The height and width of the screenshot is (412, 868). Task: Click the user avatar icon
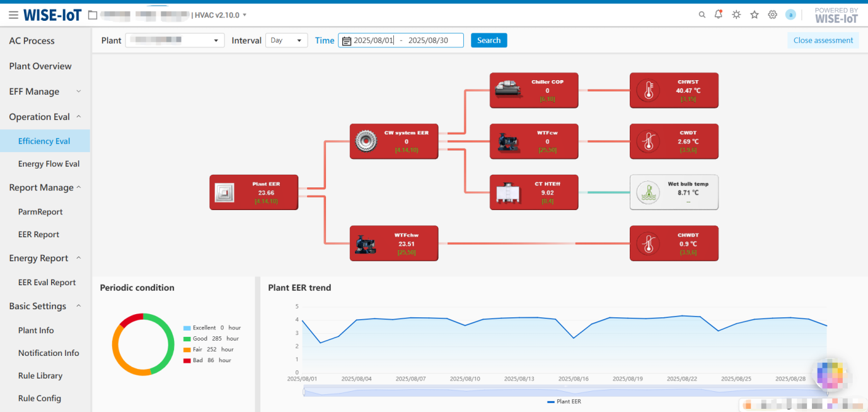[790, 15]
